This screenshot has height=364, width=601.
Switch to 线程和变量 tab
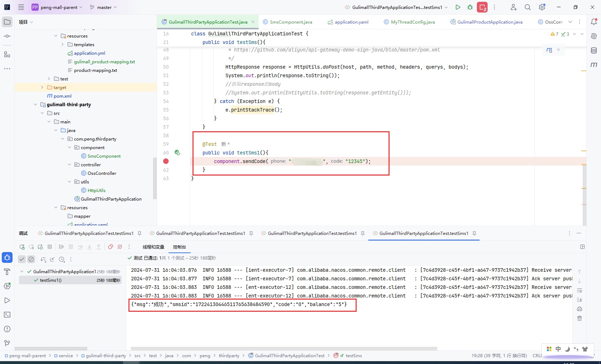click(x=153, y=247)
